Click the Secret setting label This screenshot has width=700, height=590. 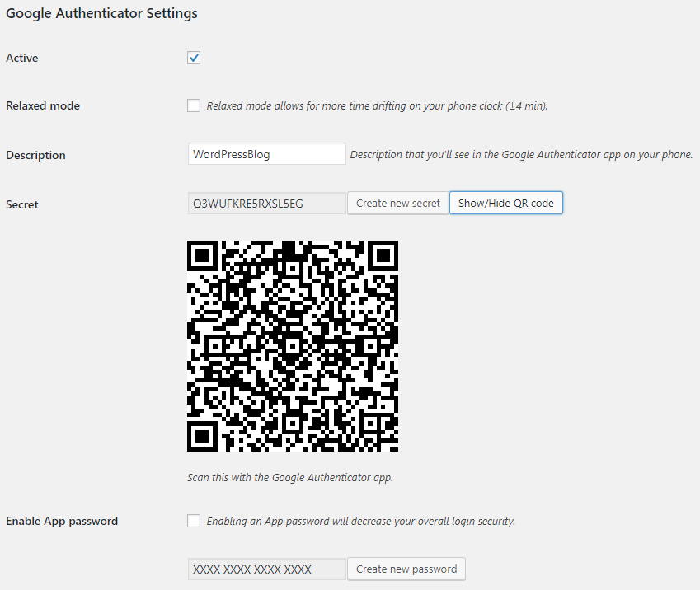pos(22,205)
